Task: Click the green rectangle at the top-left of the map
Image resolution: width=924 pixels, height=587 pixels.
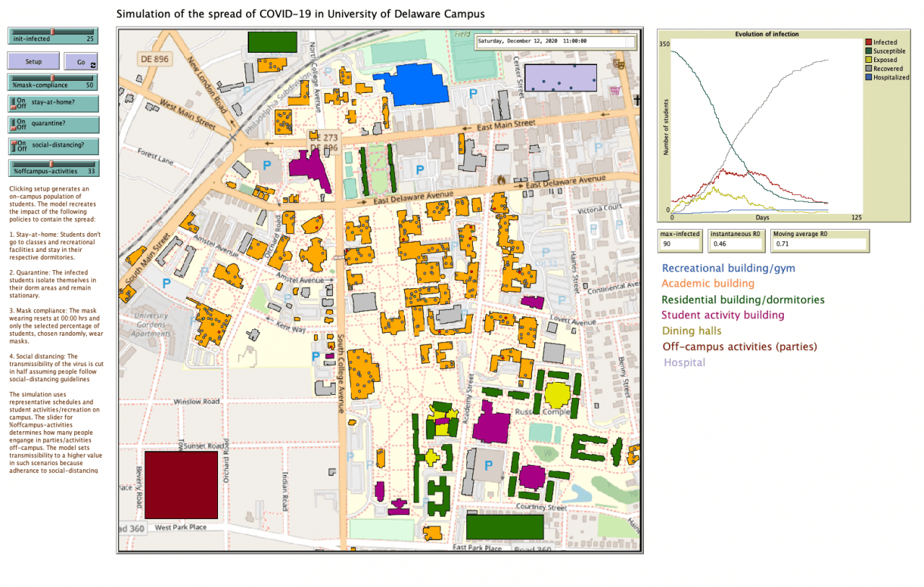Action: (x=272, y=42)
